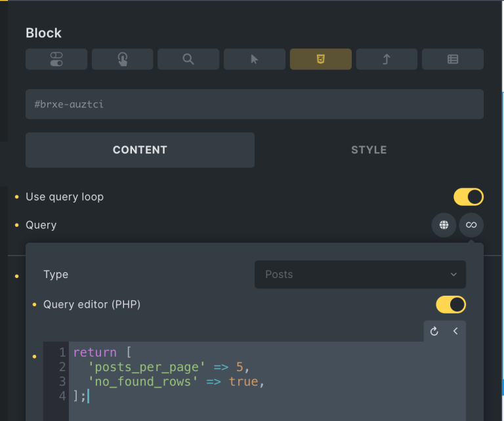This screenshot has width=504, height=421.
Task: Click the #brxe-auztci ID input field
Action: tap(255, 104)
